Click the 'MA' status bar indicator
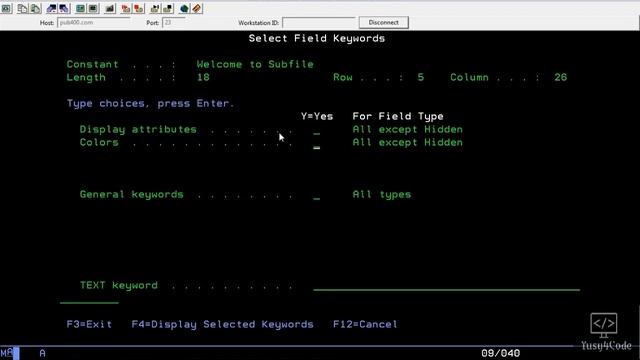This screenshot has width=640, height=360. 7,353
